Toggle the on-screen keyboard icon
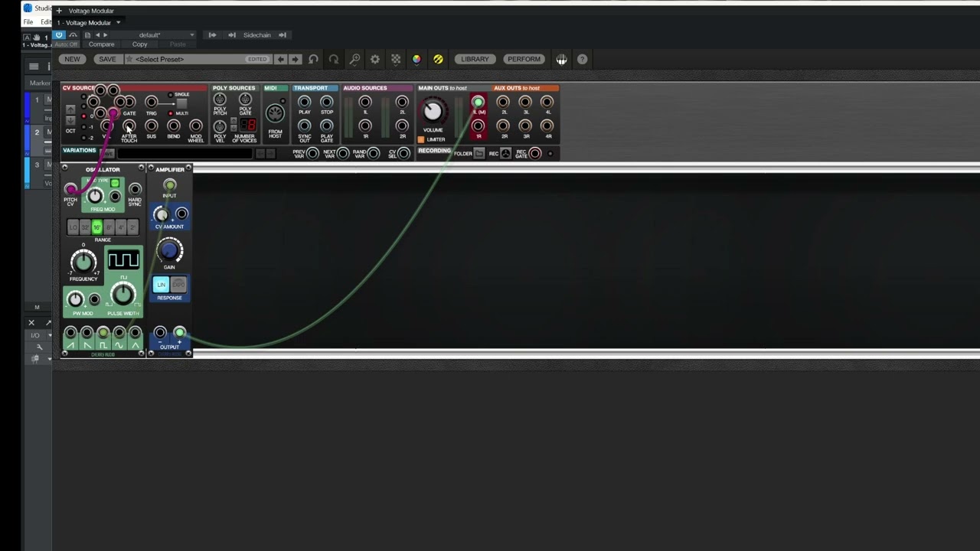Screen dimensions: 980x551 [561, 59]
